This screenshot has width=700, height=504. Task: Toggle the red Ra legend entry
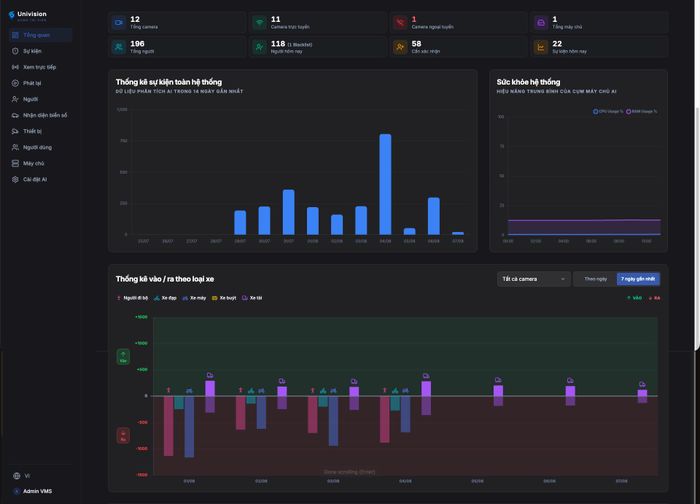tap(654, 298)
